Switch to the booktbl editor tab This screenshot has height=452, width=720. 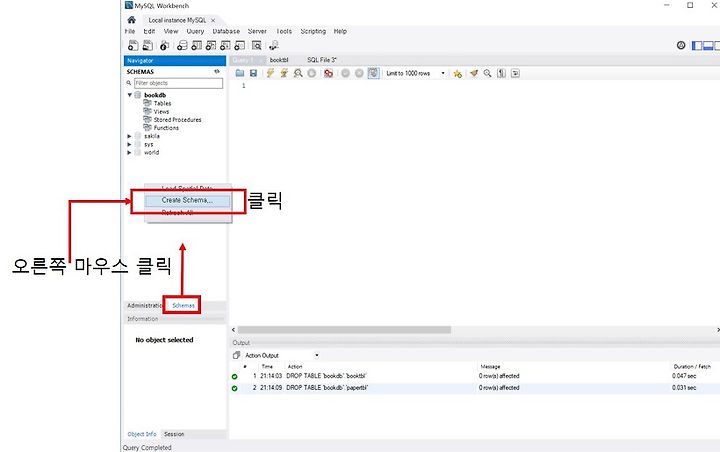point(279,60)
